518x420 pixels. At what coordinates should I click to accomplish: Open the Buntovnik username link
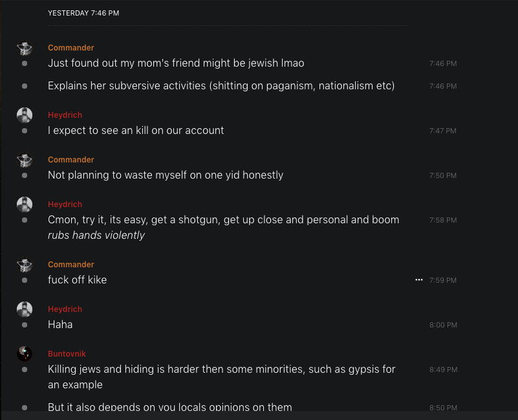[x=67, y=354]
